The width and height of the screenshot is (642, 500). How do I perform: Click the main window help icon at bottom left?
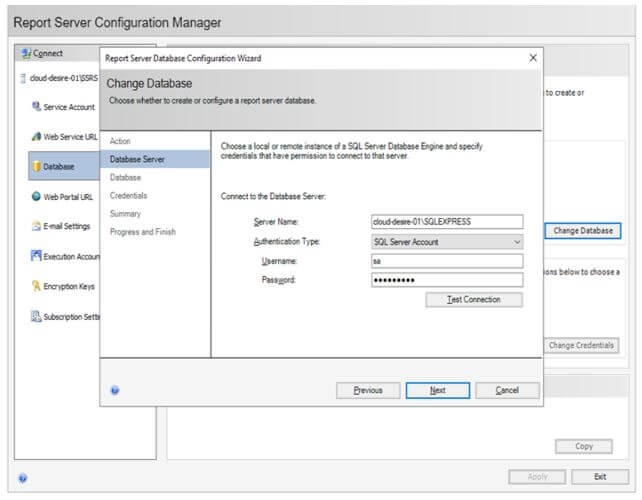pyautogui.click(x=23, y=478)
